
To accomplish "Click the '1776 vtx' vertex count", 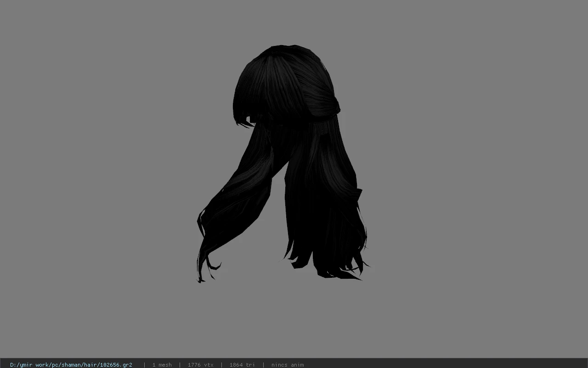I will (x=201, y=365).
